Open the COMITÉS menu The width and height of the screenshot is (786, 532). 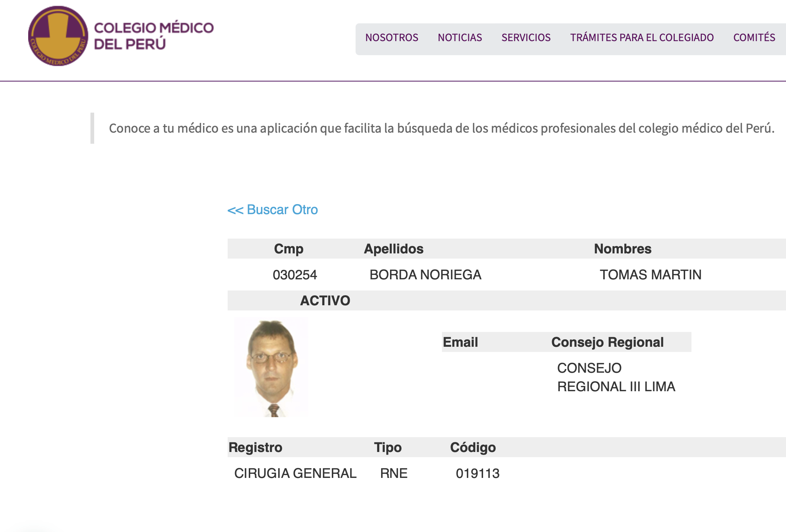click(x=754, y=37)
